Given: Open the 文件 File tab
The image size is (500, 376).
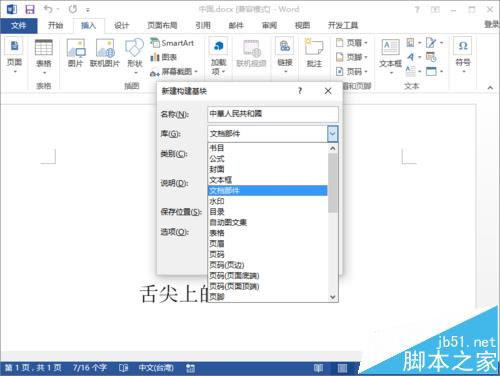Looking at the screenshot, I should click(19, 25).
